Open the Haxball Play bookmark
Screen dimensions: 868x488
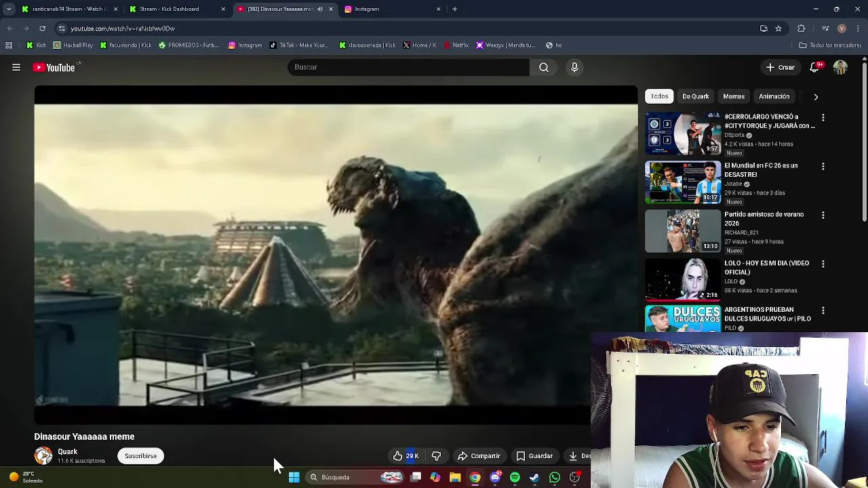[73, 45]
